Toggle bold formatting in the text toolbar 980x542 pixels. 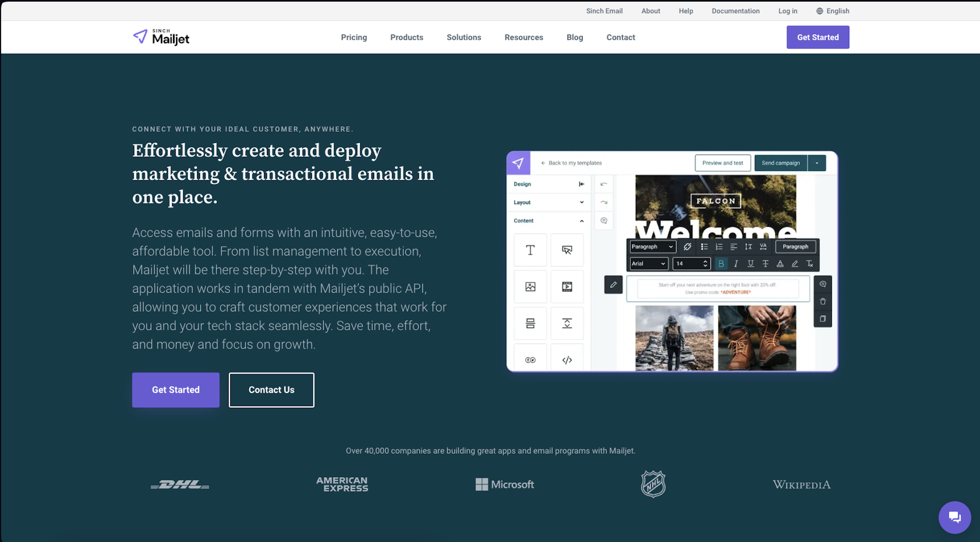coord(721,264)
